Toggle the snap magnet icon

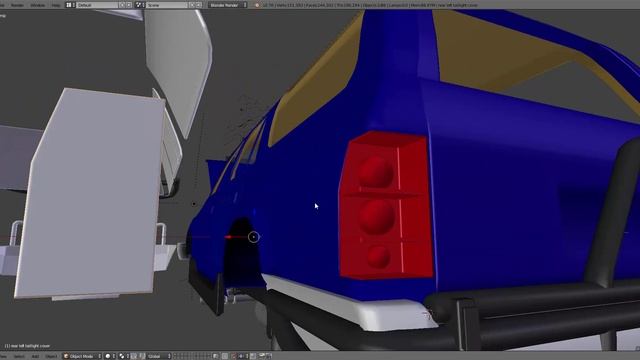point(234,356)
